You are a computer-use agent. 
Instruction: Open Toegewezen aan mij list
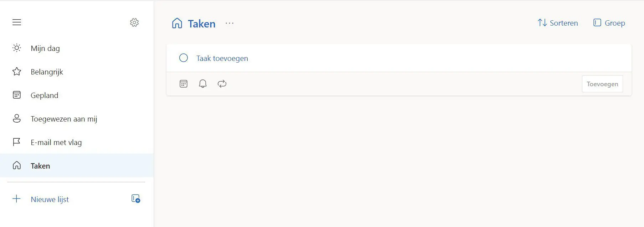tap(77, 119)
